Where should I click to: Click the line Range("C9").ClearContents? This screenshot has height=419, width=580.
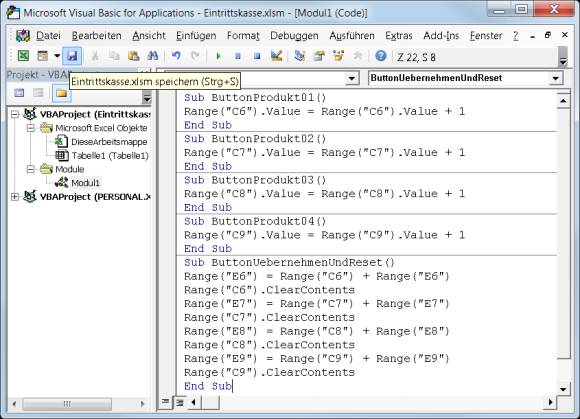click(269, 372)
